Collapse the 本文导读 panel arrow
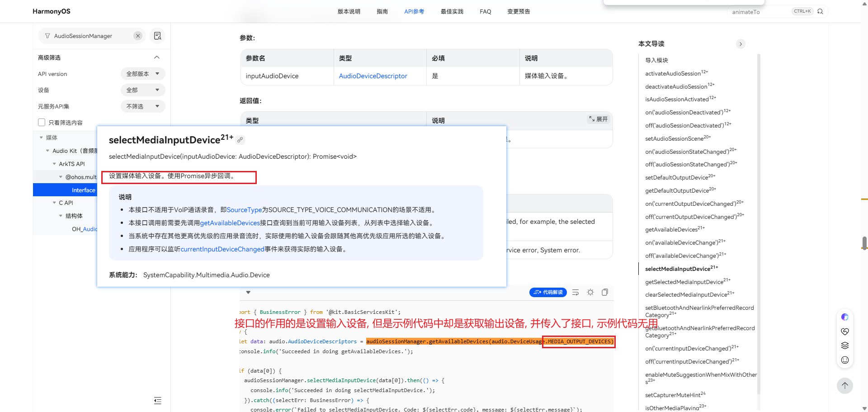This screenshot has width=868, height=412. [x=741, y=44]
